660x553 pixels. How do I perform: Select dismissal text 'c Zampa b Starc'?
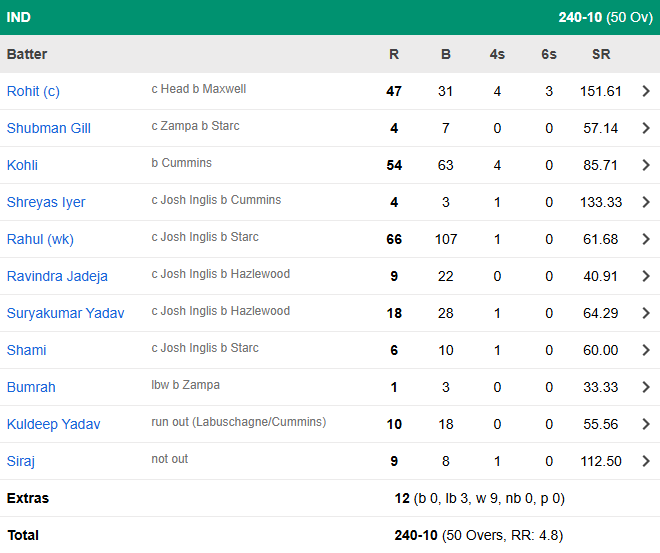pyautogui.click(x=195, y=126)
